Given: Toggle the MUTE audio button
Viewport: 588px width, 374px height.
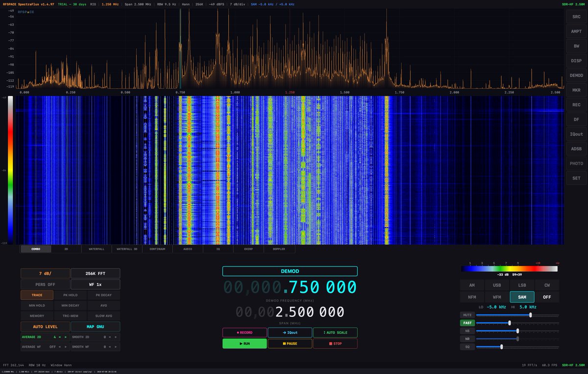Looking at the screenshot, I should tap(467, 315).
